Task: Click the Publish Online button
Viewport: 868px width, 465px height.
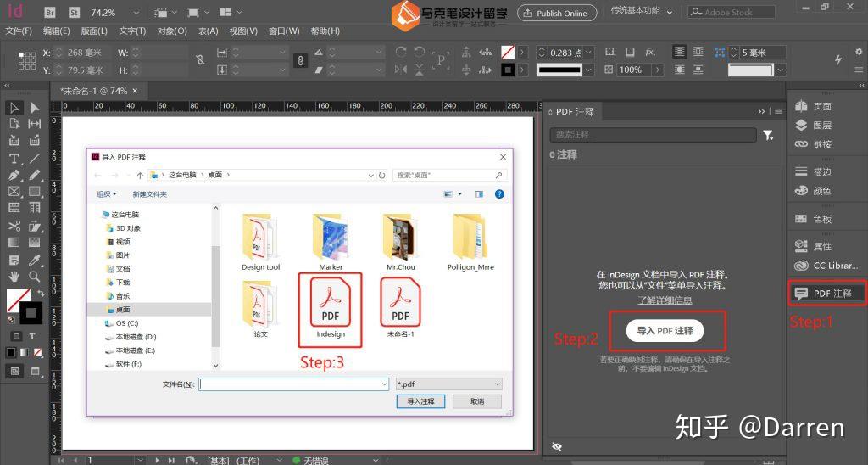Action: pos(557,13)
